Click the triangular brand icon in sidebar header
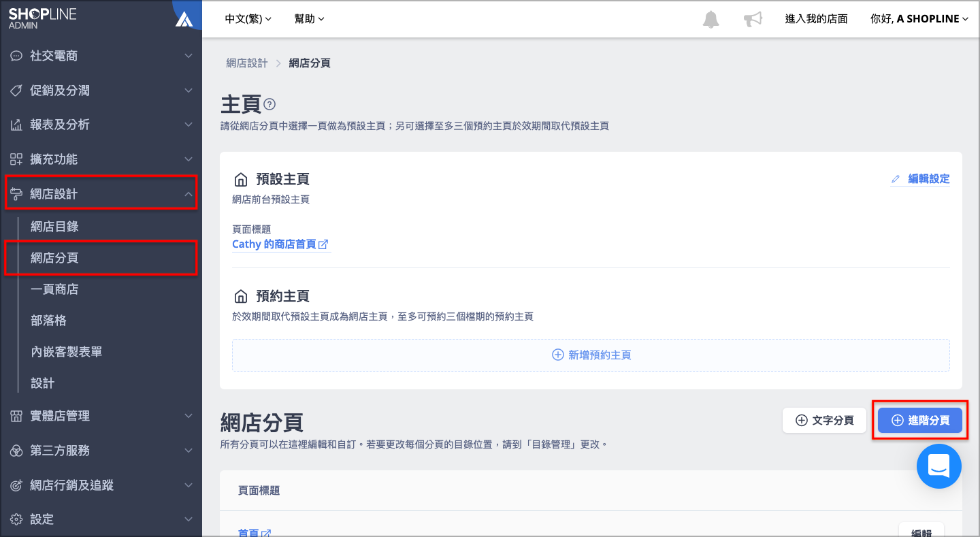 tap(184, 19)
